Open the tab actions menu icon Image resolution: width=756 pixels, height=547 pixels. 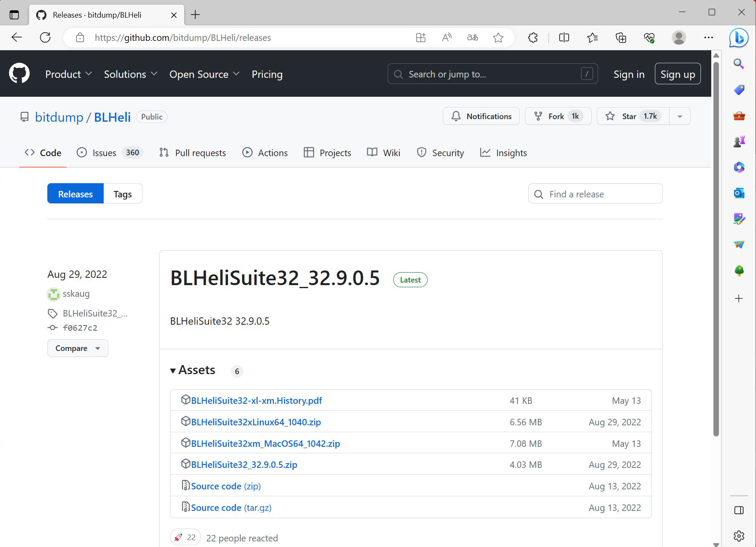point(14,15)
